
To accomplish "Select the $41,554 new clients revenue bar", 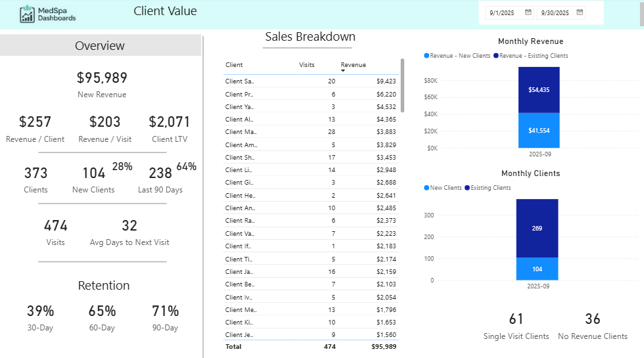I will coord(539,130).
